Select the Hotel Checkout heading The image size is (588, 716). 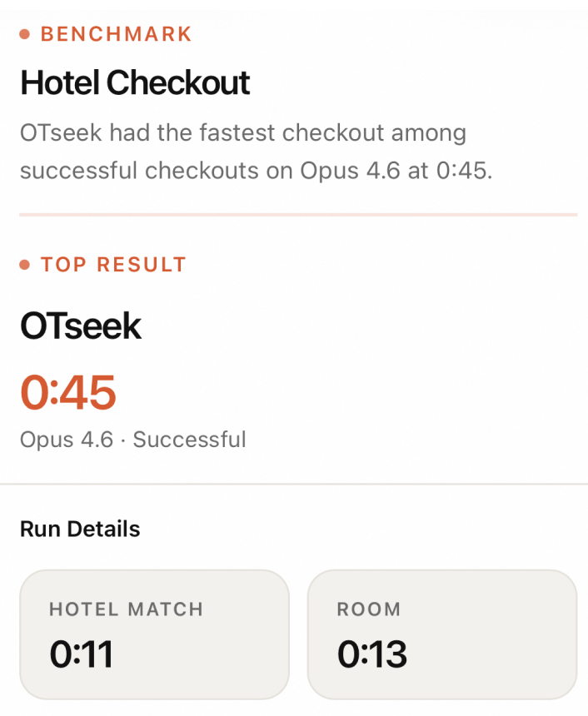pyautogui.click(x=135, y=82)
